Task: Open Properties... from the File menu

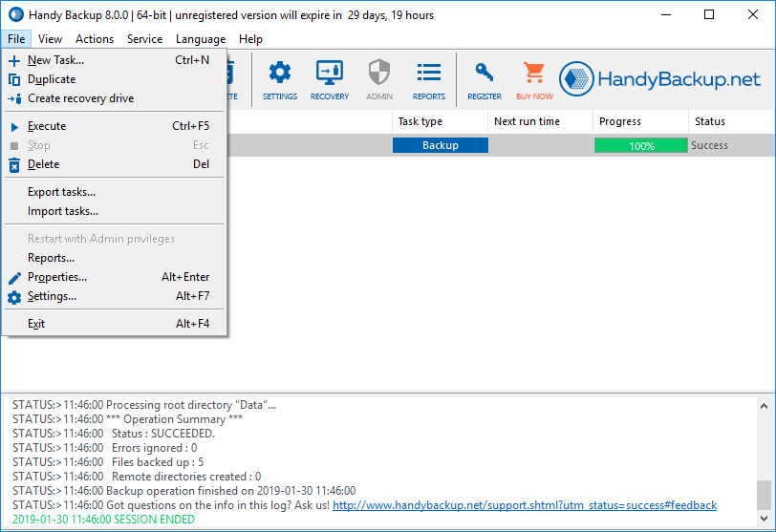Action: coord(57,277)
